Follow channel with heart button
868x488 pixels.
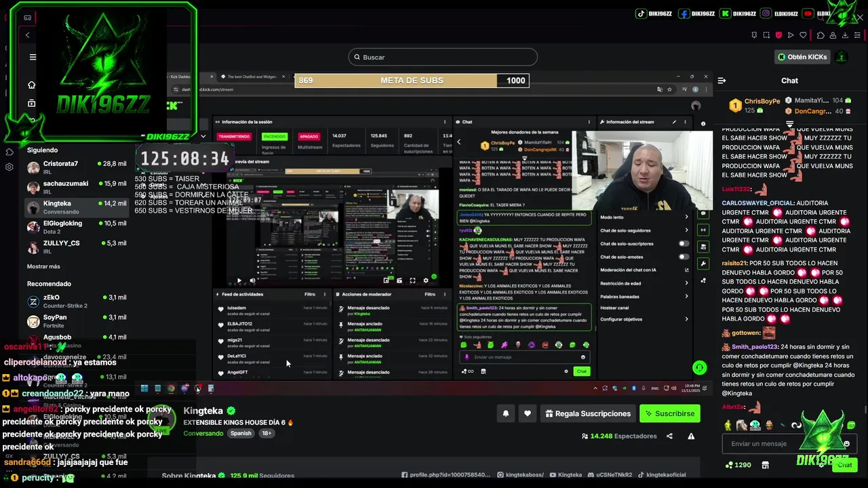click(528, 413)
